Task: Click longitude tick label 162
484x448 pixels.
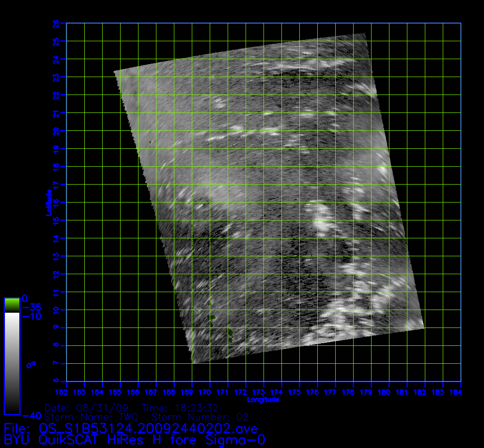Action: coord(67,393)
